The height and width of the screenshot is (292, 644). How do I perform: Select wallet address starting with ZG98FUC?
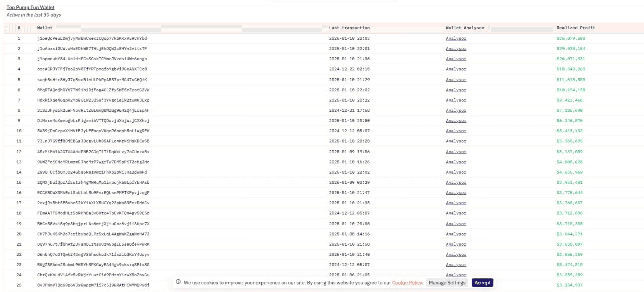coord(92,172)
